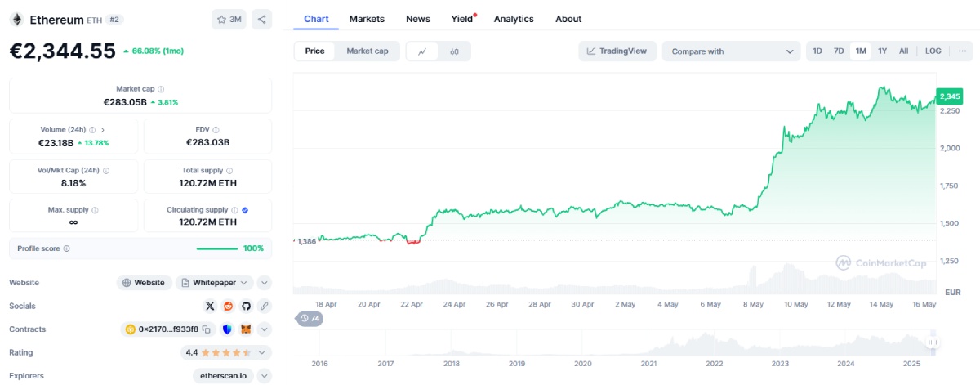The height and width of the screenshot is (385, 980).
Task: Click the Total supply info icon
Action: 230,170
